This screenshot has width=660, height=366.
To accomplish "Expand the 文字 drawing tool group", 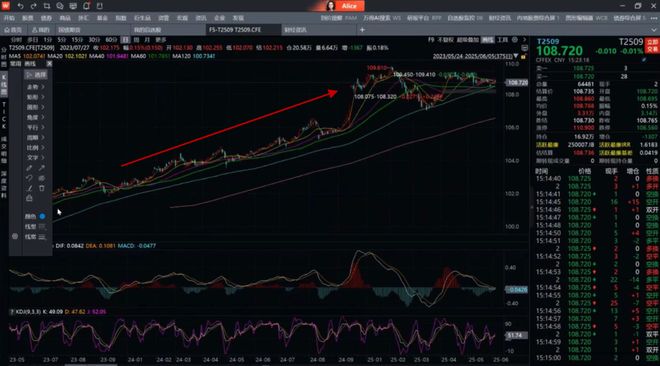I will click(x=36, y=158).
